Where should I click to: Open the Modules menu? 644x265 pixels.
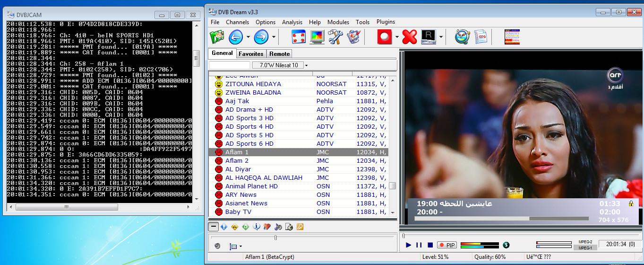[x=338, y=22]
